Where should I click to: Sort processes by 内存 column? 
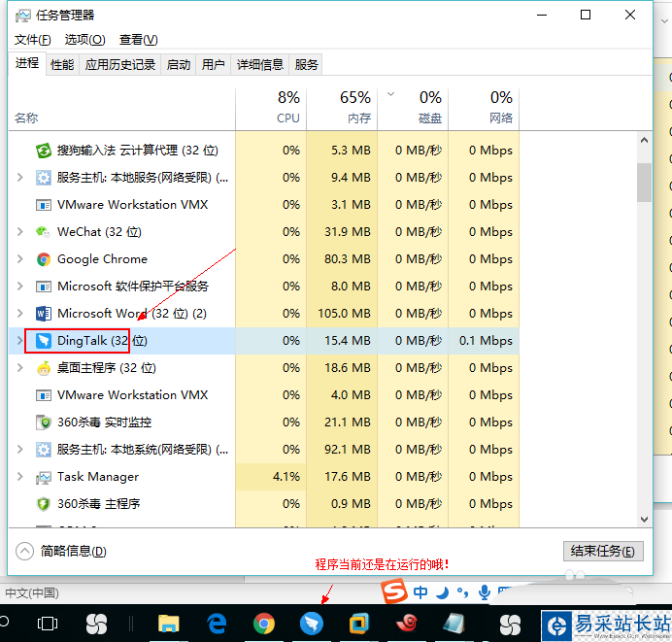[x=342, y=109]
